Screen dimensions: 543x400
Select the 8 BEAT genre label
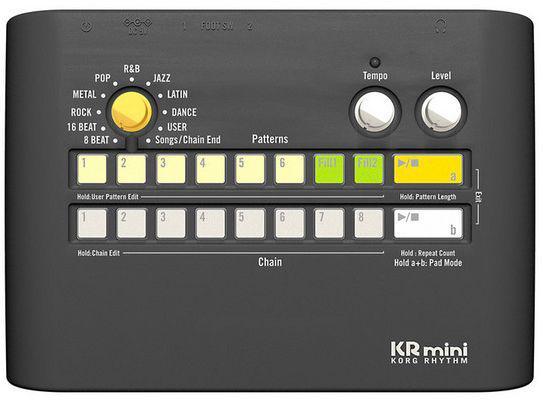tap(96, 140)
